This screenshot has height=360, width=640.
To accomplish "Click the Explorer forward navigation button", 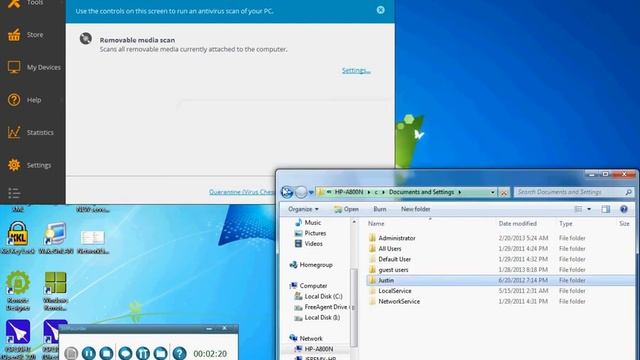I will 301,192.
